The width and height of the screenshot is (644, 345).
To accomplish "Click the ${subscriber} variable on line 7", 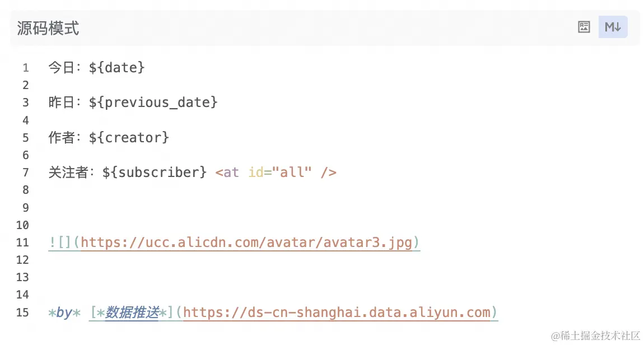I will (155, 172).
